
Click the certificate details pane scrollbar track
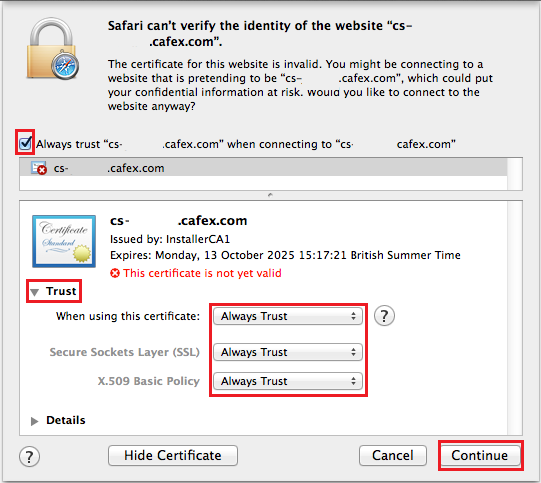[x=514, y=318]
